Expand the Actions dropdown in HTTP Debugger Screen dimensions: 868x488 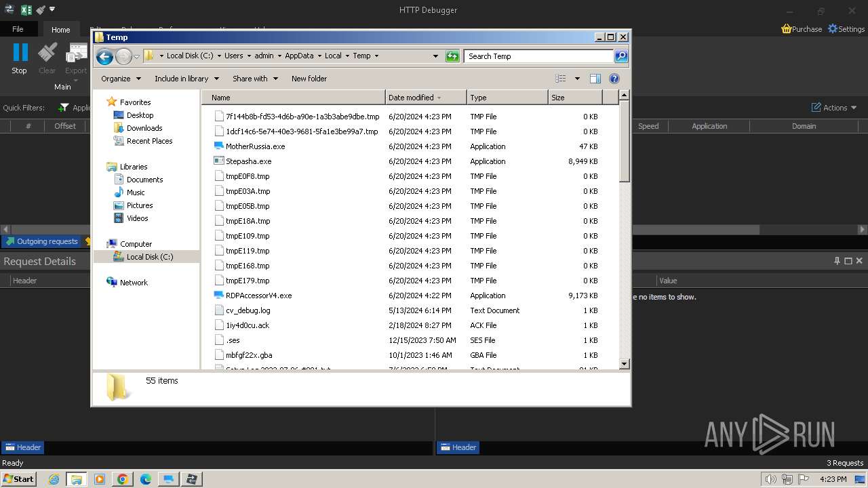[x=834, y=108]
